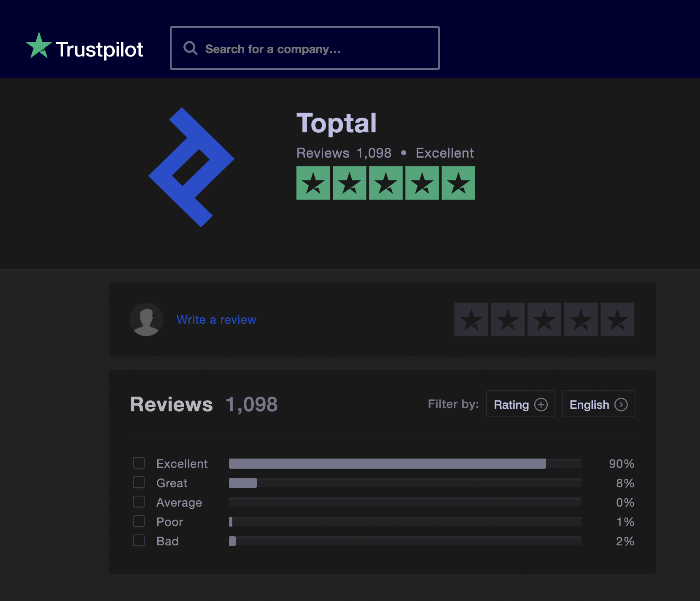This screenshot has height=601, width=700.
Task: Focus the Search for a company field
Action: [304, 48]
